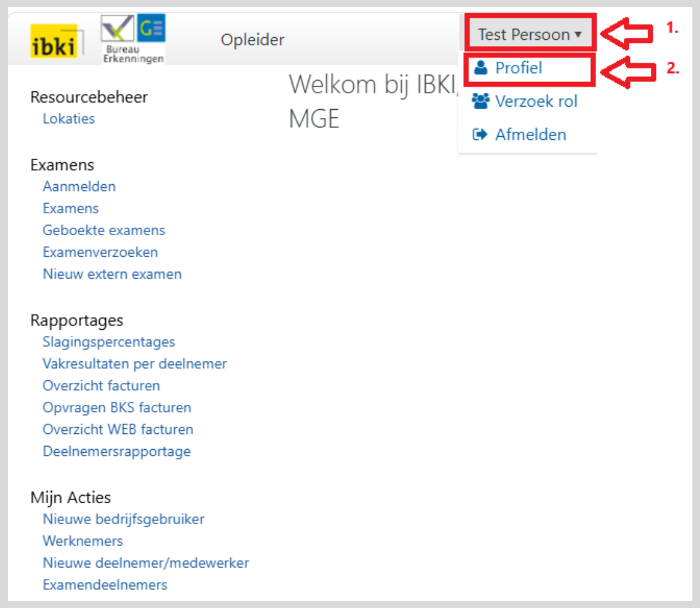Go to Geboekte examens
This screenshot has width=700, height=608.
pyautogui.click(x=103, y=230)
